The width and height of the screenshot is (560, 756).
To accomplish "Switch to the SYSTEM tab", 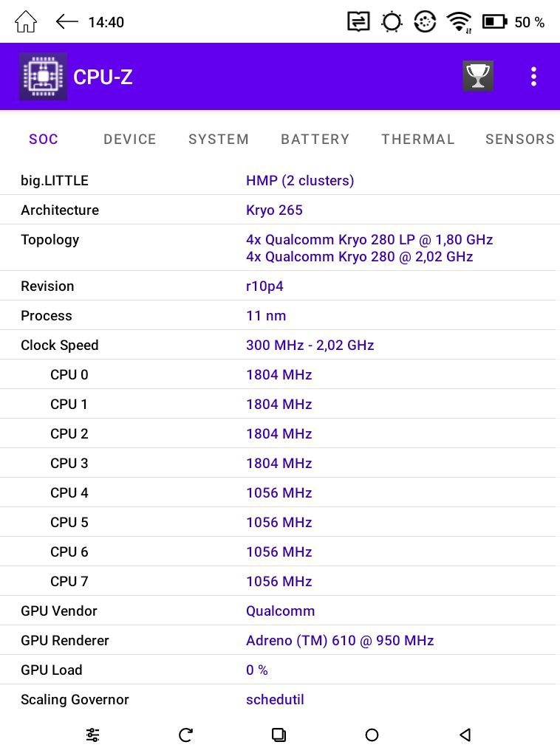I will [x=219, y=140].
